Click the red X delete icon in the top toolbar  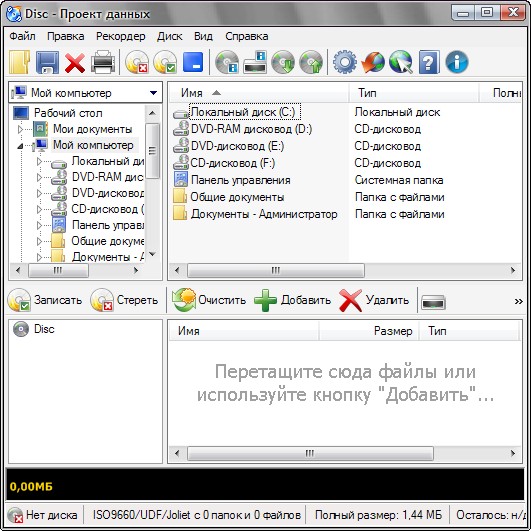[x=75, y=62]
